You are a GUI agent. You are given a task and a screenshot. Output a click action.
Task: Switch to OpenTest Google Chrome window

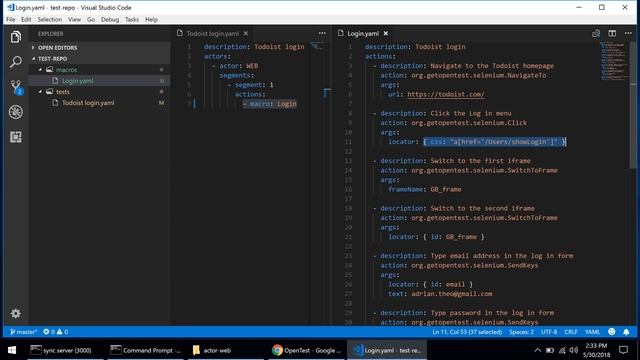tap(307, 350)
